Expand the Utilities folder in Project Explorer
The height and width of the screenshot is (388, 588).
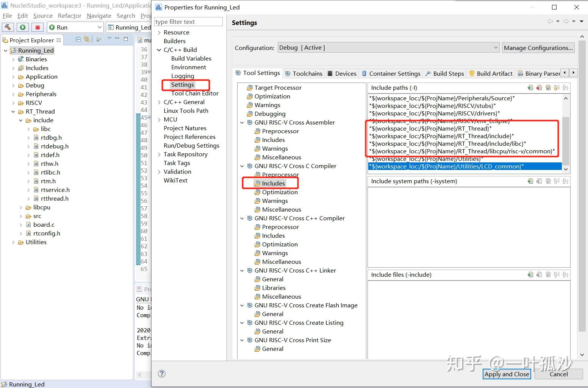point(13,242)
